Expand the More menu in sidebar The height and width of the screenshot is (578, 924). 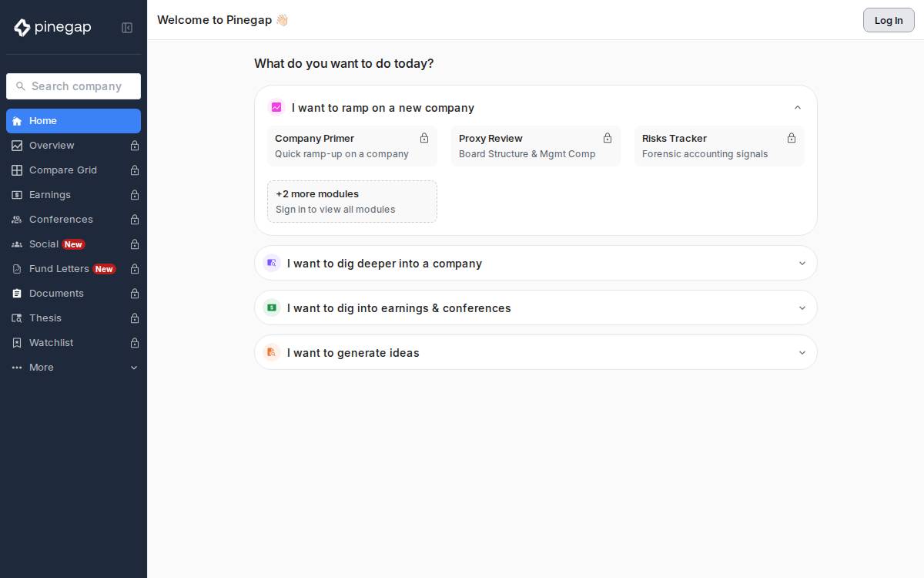(x=73, y=368)
